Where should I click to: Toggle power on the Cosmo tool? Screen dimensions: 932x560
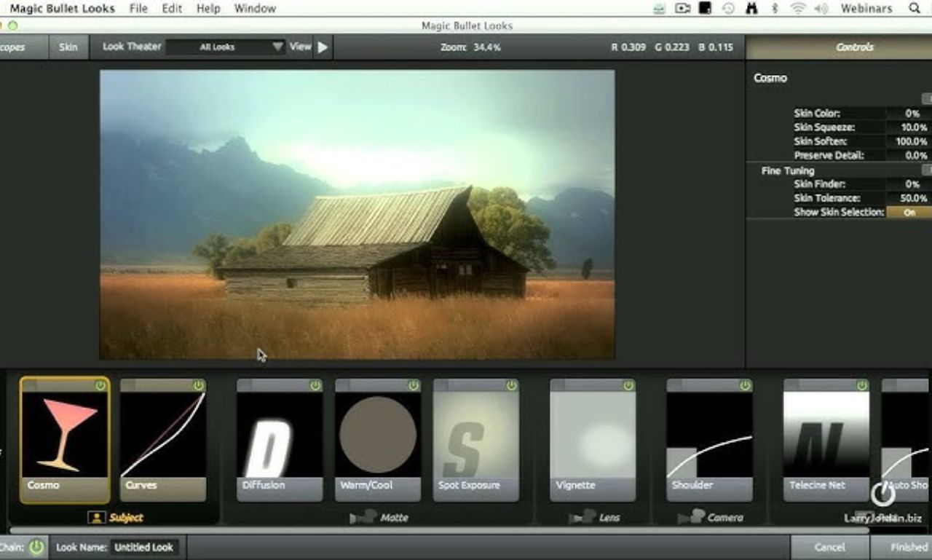pyautogui.click(x=100, y=385)
